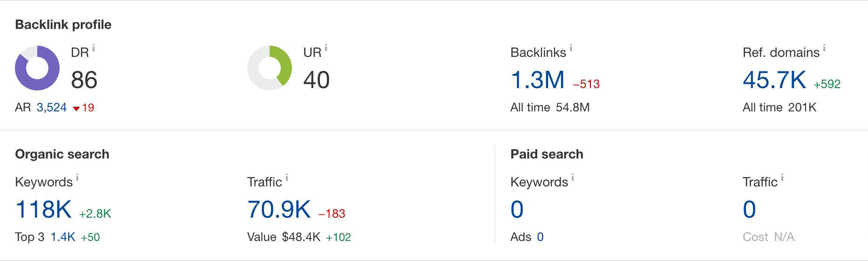Click the organic Keywords info icon
This screenshot has height=261, width=868.
point(77,177)
